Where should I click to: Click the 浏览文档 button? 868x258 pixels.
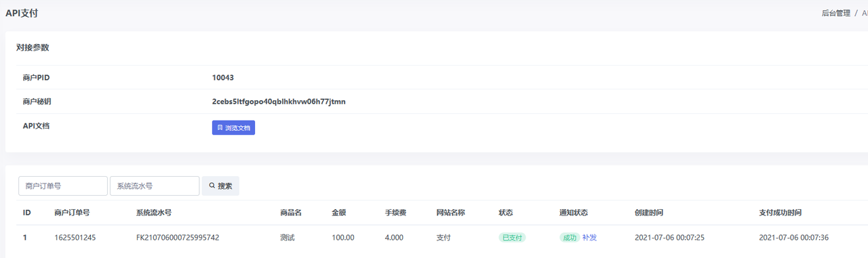click(233, 127)
